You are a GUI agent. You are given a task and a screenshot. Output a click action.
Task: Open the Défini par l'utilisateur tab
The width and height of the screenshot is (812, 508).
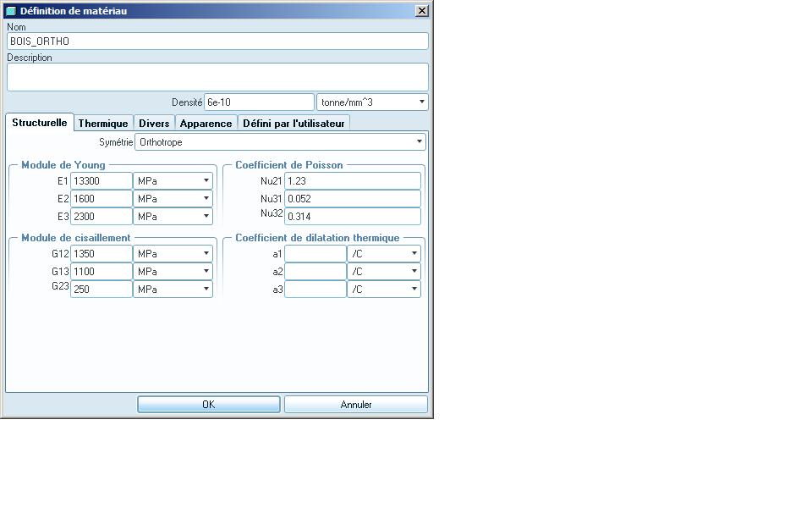point(294,124)
